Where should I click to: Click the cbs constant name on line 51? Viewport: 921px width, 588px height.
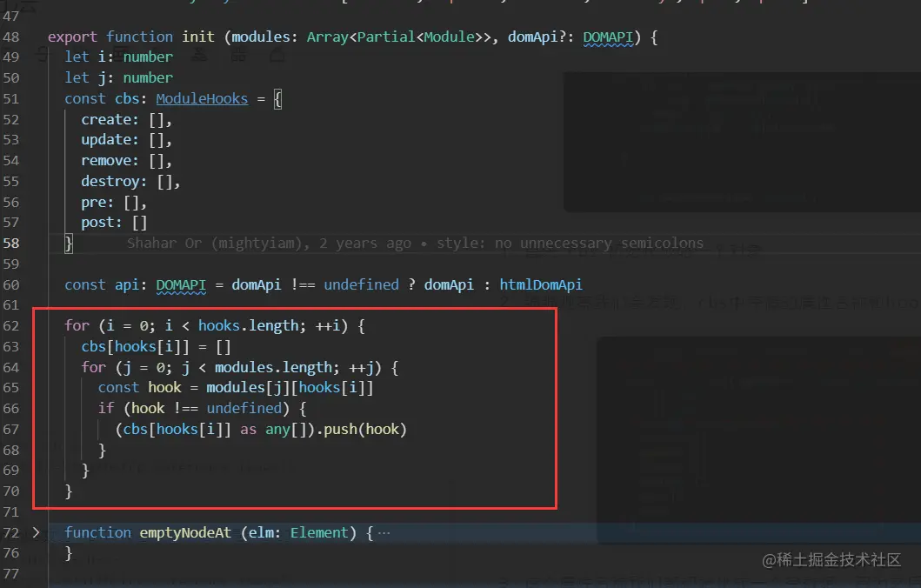(127, 98)
